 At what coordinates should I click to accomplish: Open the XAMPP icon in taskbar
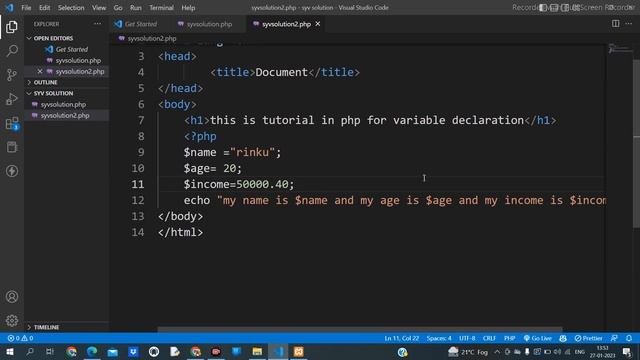pos(299,351)
